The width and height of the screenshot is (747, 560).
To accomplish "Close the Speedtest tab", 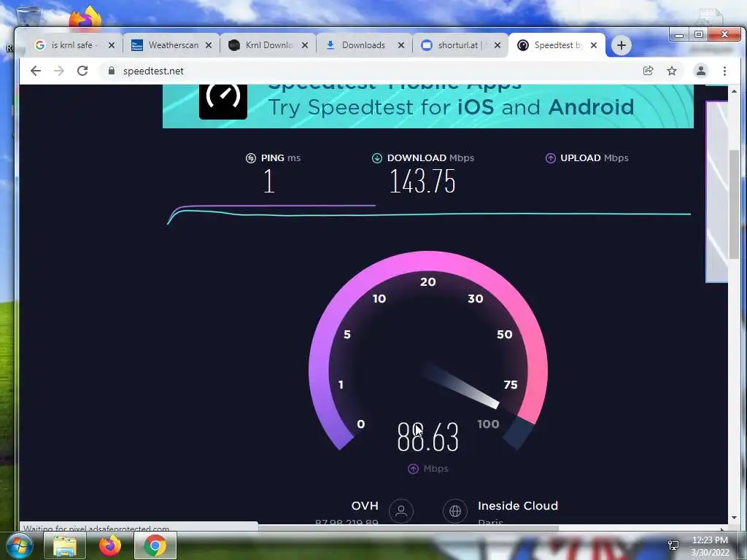I will tap(594, 45).
